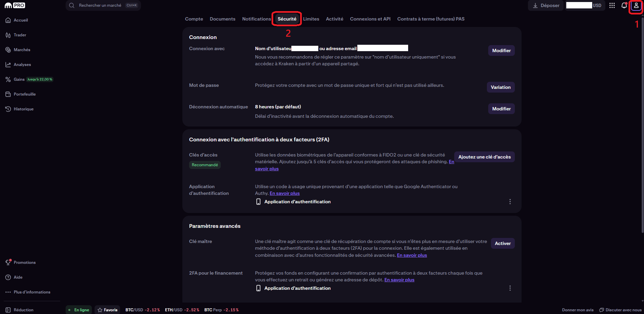
Task: Toggle the Favoris star in the status bar
Action: tap(107, 310)
